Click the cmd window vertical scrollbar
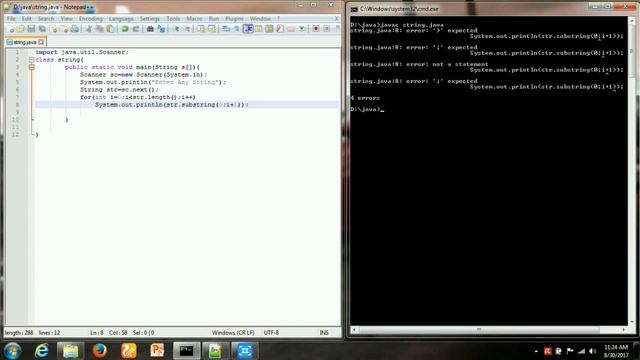The width and height of the screenshot is (640, 360). 631,171
